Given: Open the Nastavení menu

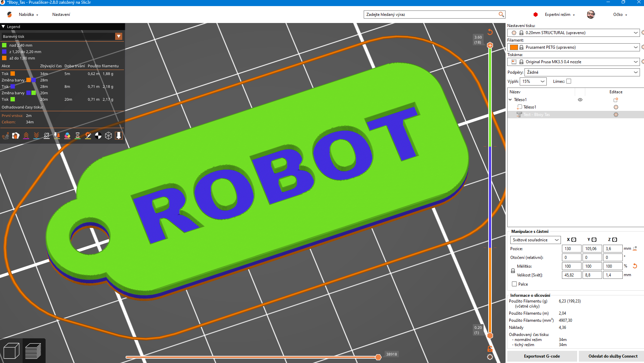Looking at the screenshot, I should point(61,15).
